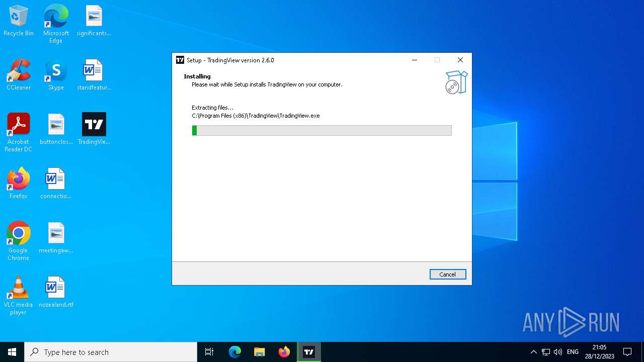
Task: Open Acrobat Reader DC shortcut
Action: tap(19, 133)
